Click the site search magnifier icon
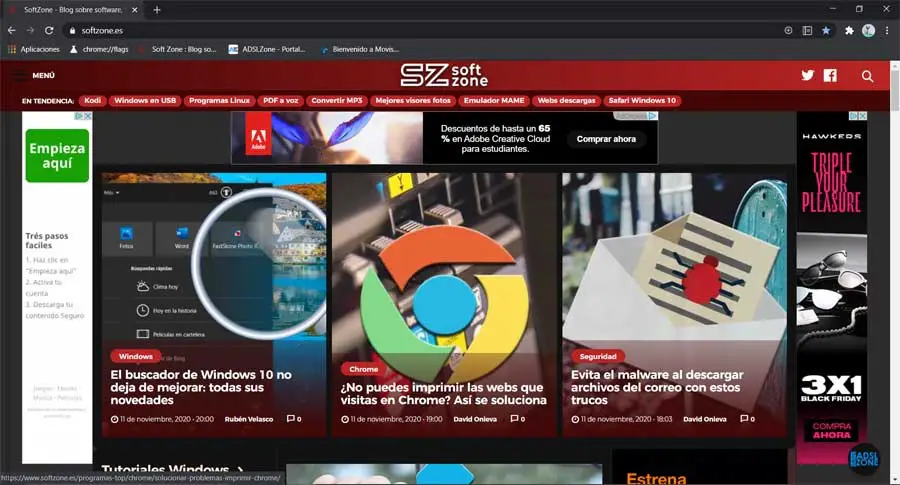This screenshot has height=485, width=900. click(x=867, y=76)
